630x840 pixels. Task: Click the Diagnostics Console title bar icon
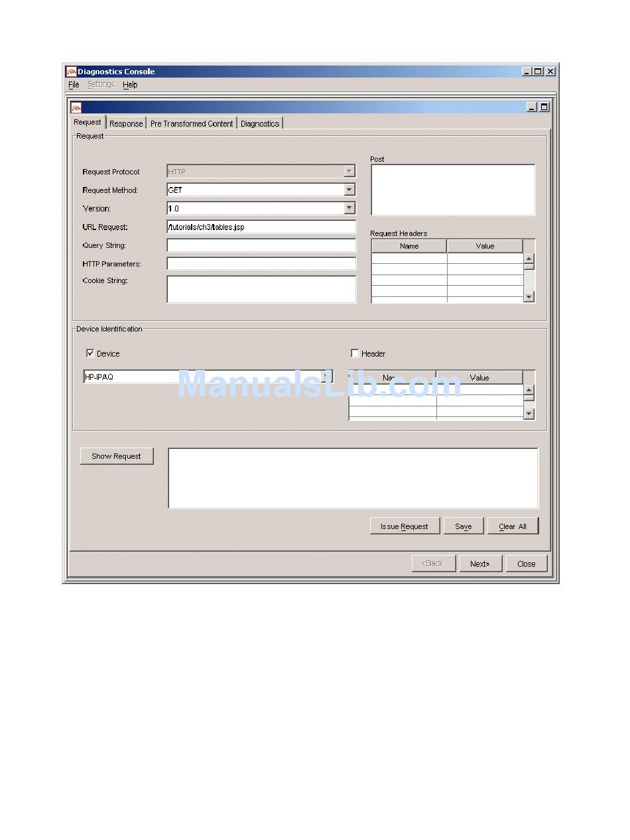point(71,72)
